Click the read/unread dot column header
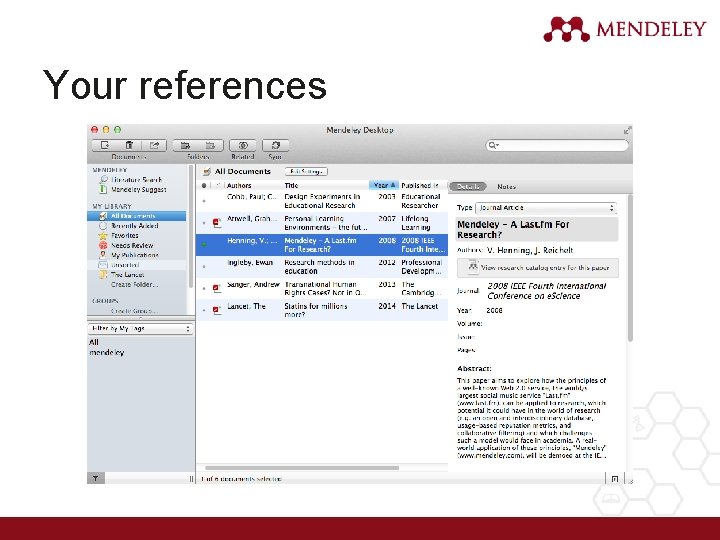This screenshot has width=720, height=540. pyautogui.click(x=204, y=186)
